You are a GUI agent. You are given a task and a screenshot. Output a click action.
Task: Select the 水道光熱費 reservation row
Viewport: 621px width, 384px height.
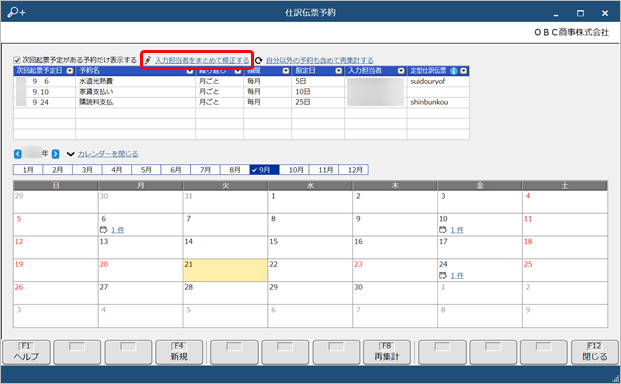tap(241, 81)
